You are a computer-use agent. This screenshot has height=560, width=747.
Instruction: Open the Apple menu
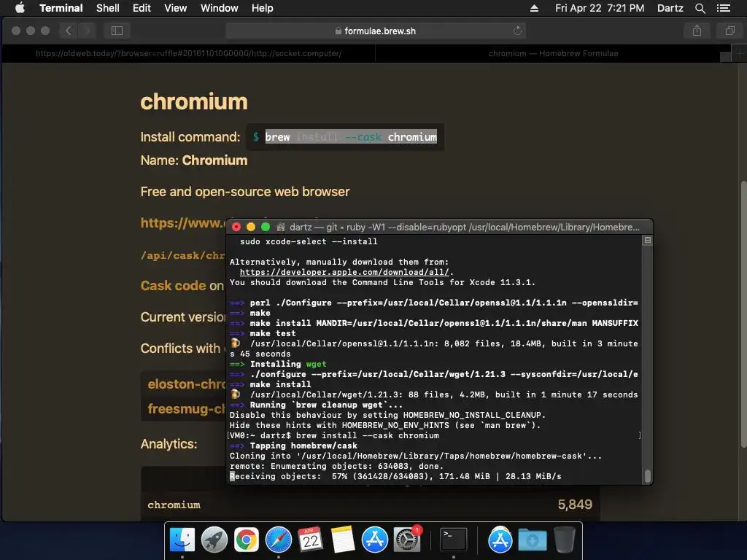(x=20, y=7)
